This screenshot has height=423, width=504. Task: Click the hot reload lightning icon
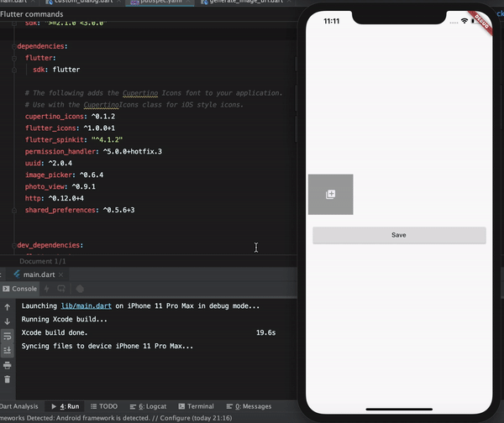click(x=47, y=289)
